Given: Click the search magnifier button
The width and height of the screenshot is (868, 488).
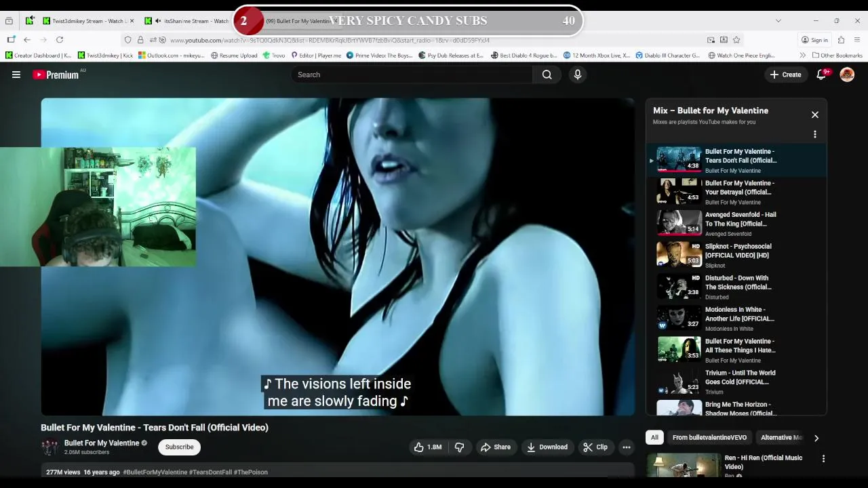Looking at the screenshot, I should pyautogui.click(x=547, y=75).
